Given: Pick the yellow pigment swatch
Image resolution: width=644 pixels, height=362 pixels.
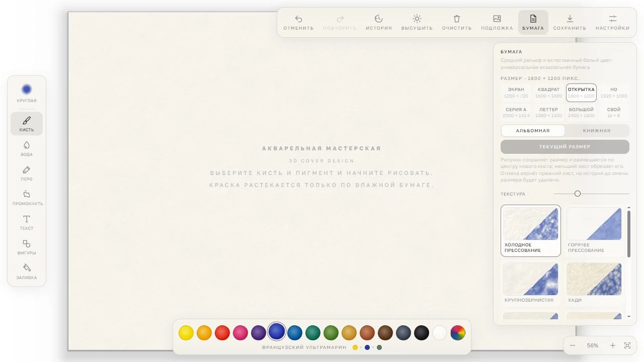Looking at the screenshot, I should [186, 333].
